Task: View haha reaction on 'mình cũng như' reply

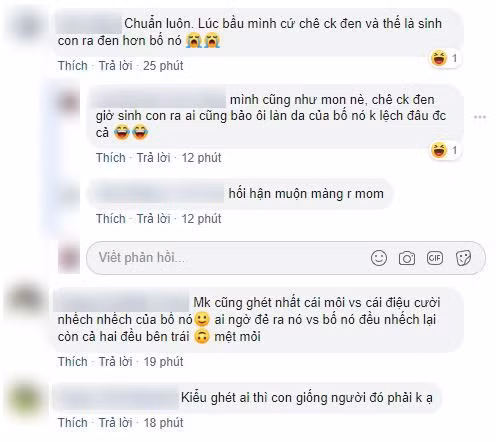Action: 445,150
